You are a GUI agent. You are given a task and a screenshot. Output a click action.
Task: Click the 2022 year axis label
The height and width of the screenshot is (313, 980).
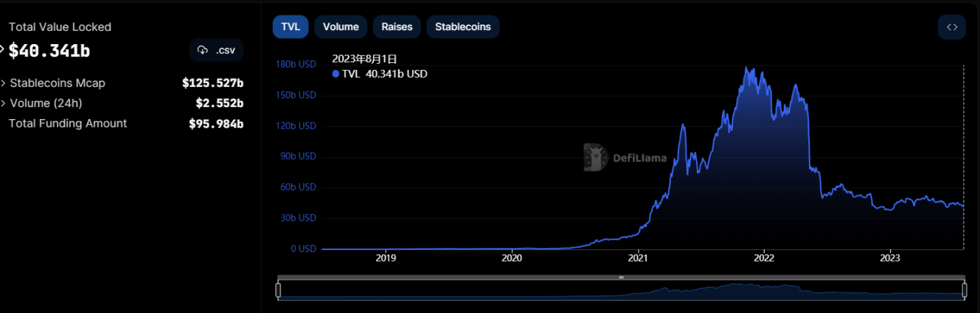click(x=763, y=257)
